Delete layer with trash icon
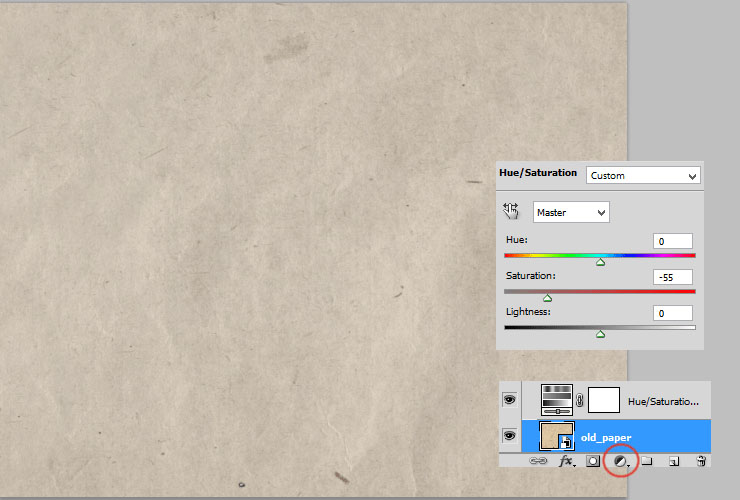The width and height of the screenshot is (740, 500). (x=701, y=461)
